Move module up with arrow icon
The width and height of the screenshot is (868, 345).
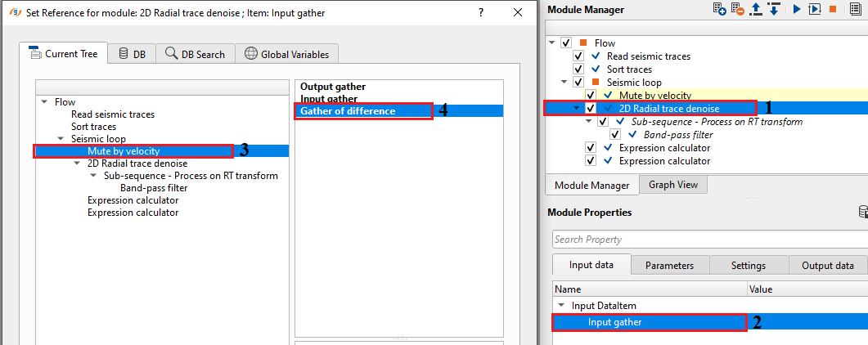click(x=756, y=9)
